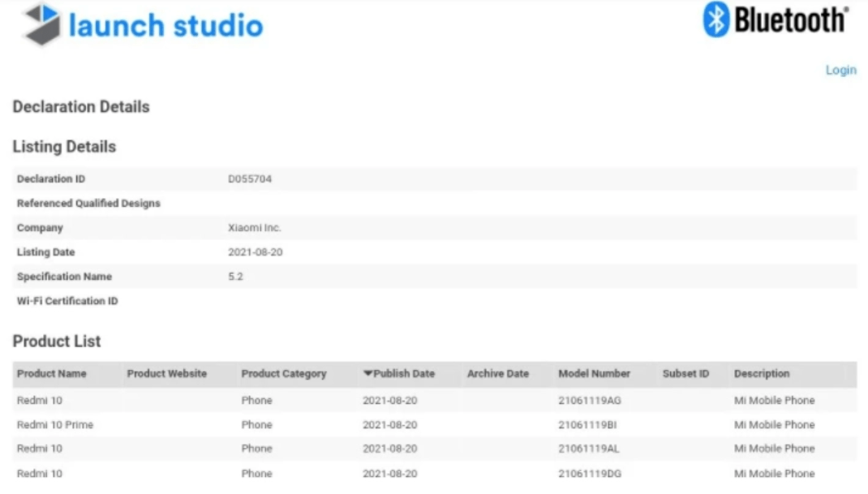868x494 pixels.
Task: Click the launch studio logo icon
Action: click(42, 25)
